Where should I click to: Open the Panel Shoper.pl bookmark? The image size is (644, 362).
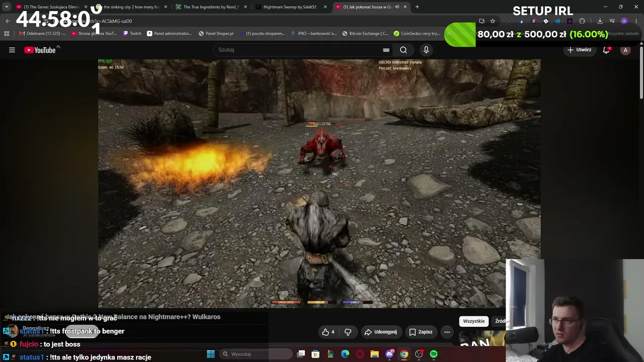click(x=216, y=34)
